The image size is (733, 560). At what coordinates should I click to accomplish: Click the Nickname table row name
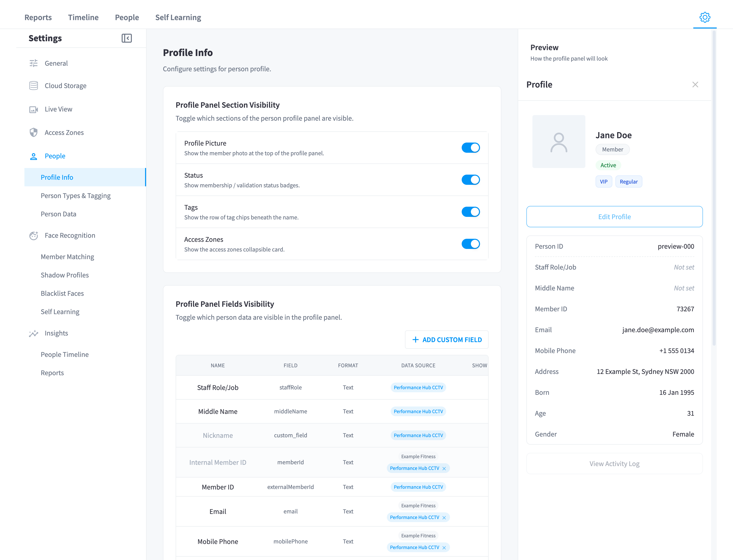218,436
